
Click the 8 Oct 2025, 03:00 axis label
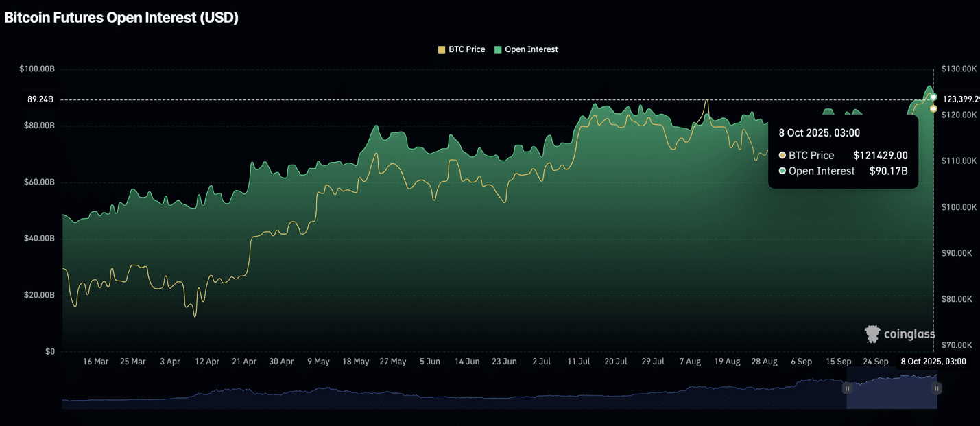933,362
